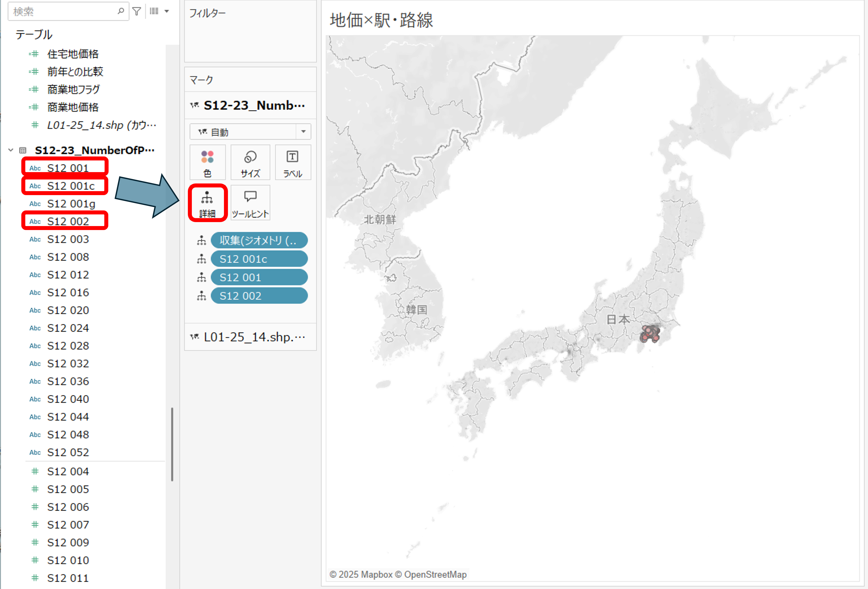Open the mark type 自動 dropdown
This screenshot has height=589, width=868.
(250, 132)
